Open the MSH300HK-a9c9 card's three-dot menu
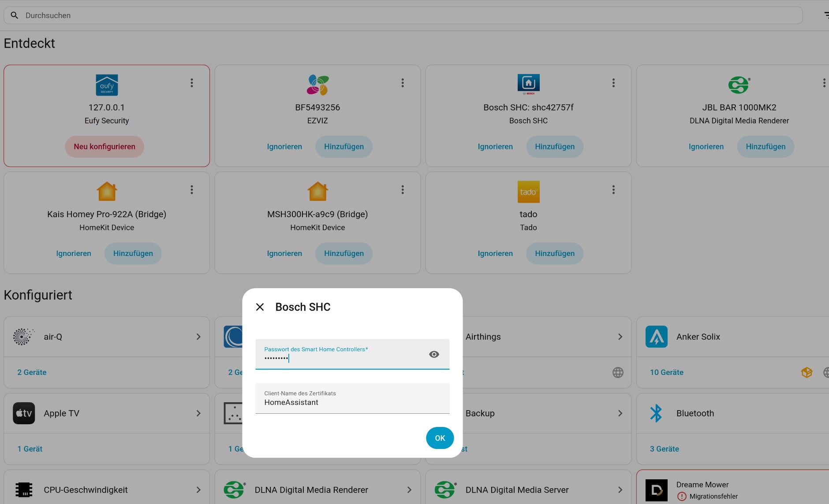This screenshot has width=829, height=504. [403, 189]
